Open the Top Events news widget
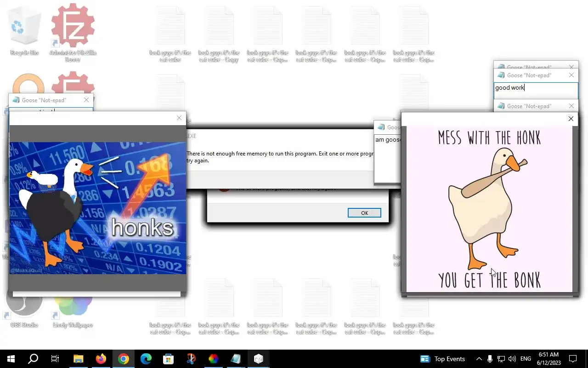This screenshot has height=368, width=588. [443, 359]
